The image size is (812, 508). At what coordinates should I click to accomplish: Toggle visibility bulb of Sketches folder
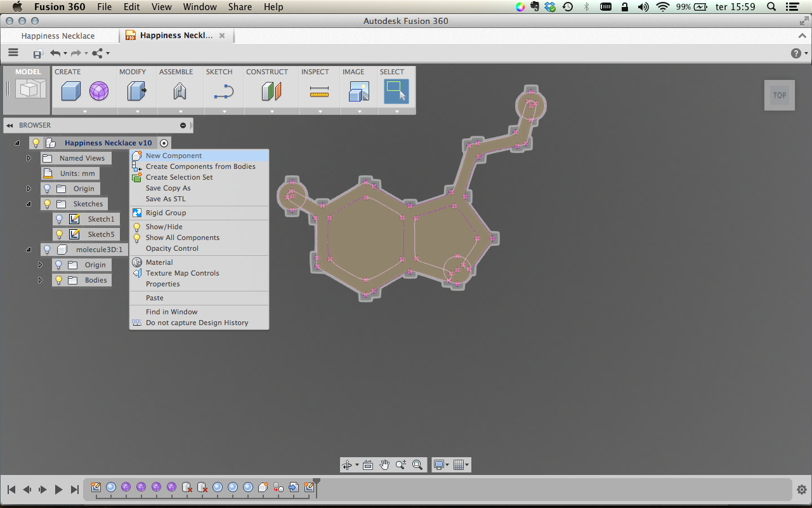pyautogui.click(x=47, y=204)
